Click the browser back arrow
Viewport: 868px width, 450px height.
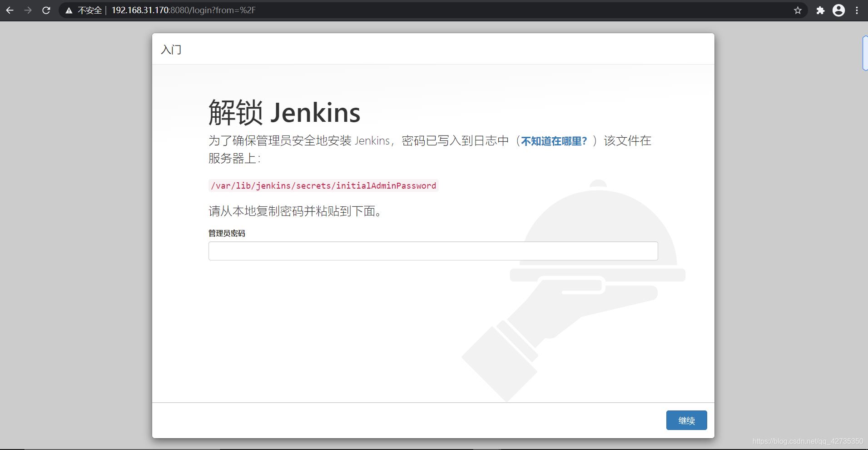tap(10, 10)
